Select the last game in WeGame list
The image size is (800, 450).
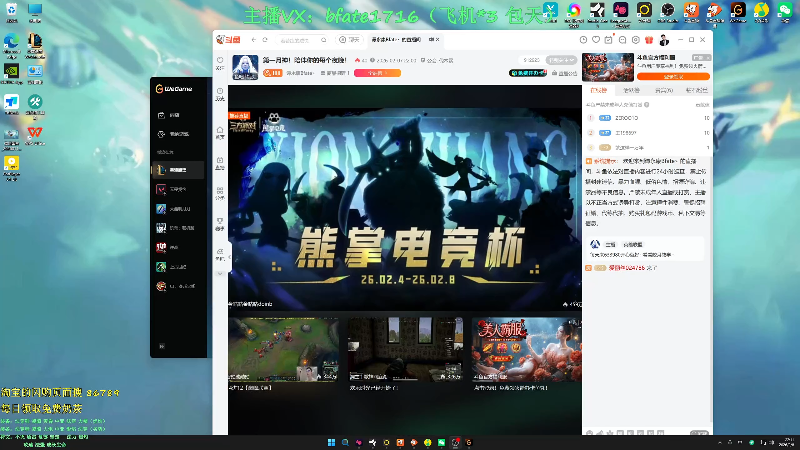coord(178,286)
